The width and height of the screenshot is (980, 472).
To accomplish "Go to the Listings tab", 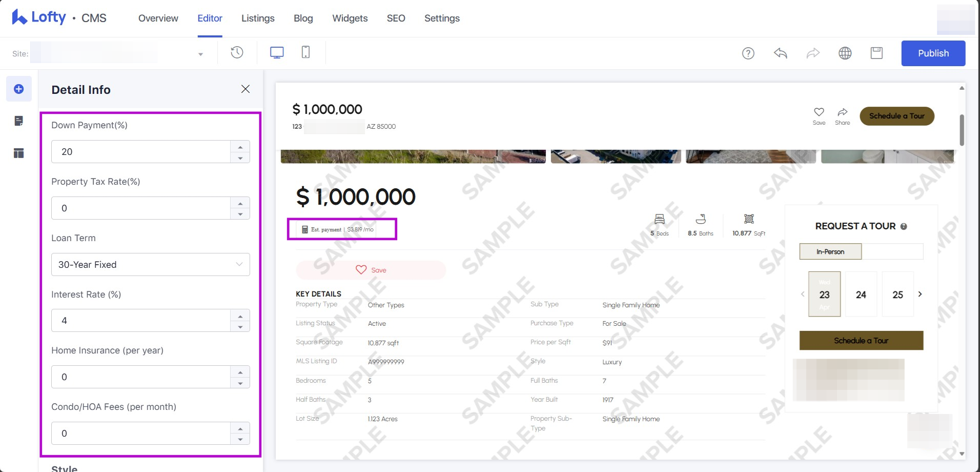I will [258, 18].
